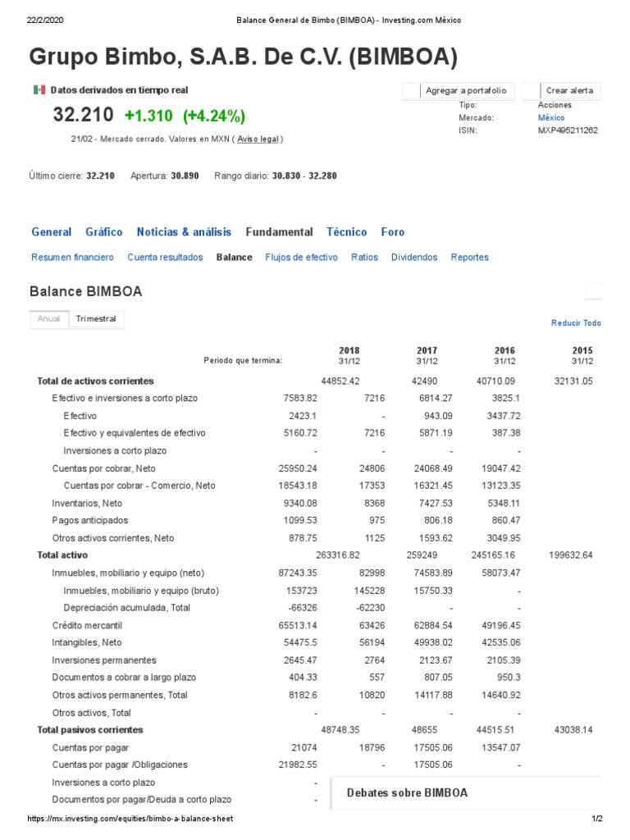
Task: Select the Intangibles, Neto row label
Action: pyautogui.click(x=87, y=642)
